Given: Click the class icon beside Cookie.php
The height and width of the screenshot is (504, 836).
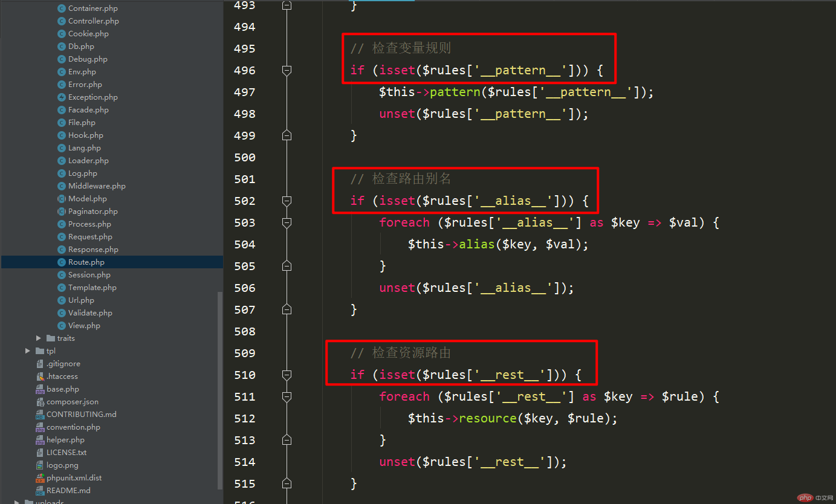Looking at the screenshot, I should (x=62, y=34).
